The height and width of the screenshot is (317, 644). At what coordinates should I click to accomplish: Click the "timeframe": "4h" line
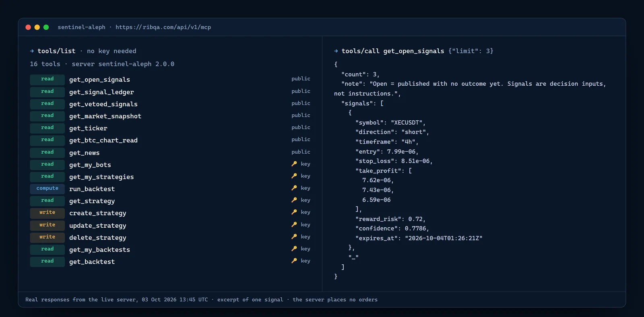(387, 142)
